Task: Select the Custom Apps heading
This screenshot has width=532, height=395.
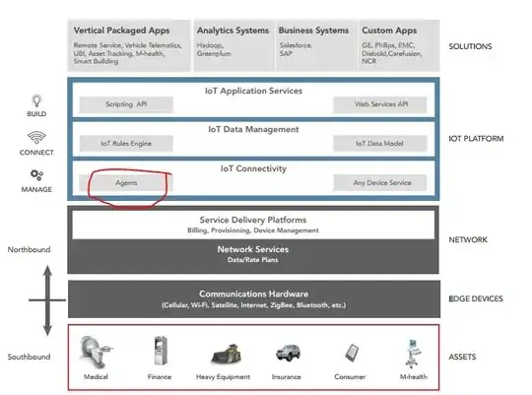Action: (389, 31)
